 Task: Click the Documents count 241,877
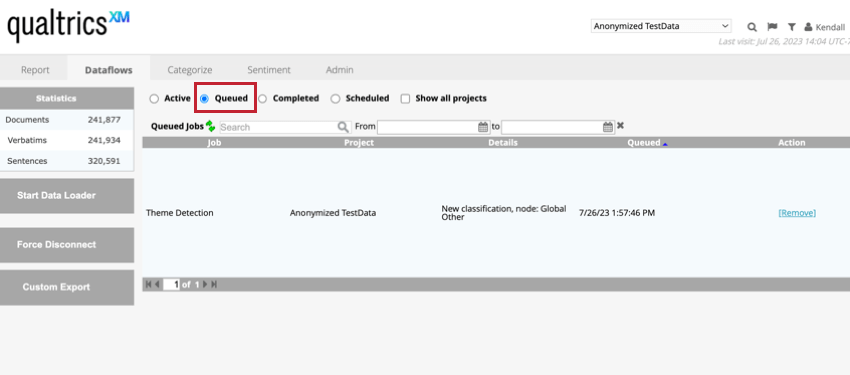[x=104, y=120]
